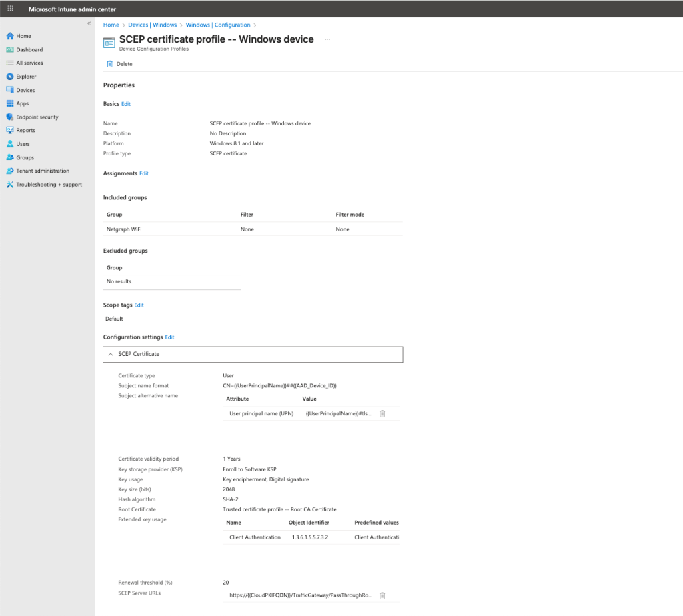Click the Troubleshooting + support icon
Viewport: 683px width, 616px height.
click(10, 185)
